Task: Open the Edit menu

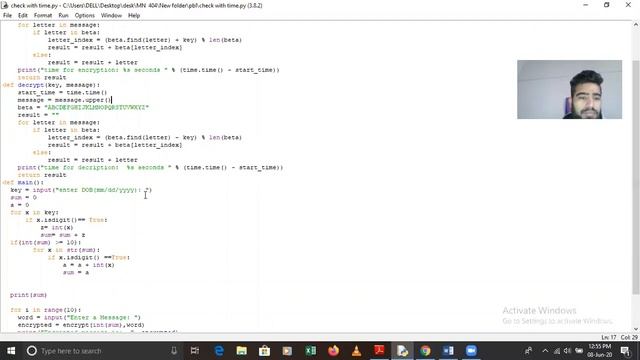Action: click(22, 16)
